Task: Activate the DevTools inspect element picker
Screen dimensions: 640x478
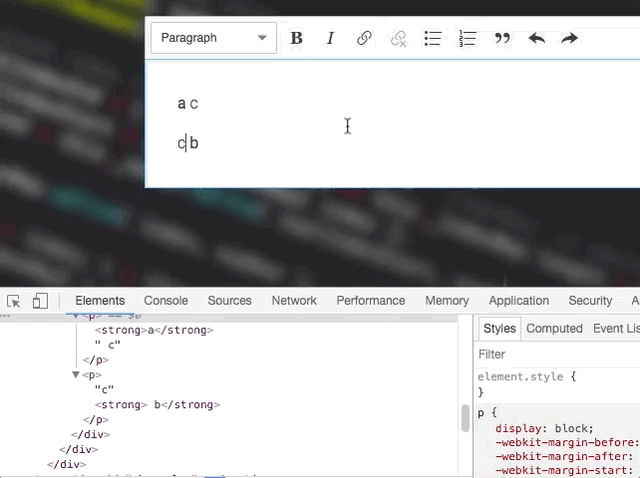Action: coord(14,301)
